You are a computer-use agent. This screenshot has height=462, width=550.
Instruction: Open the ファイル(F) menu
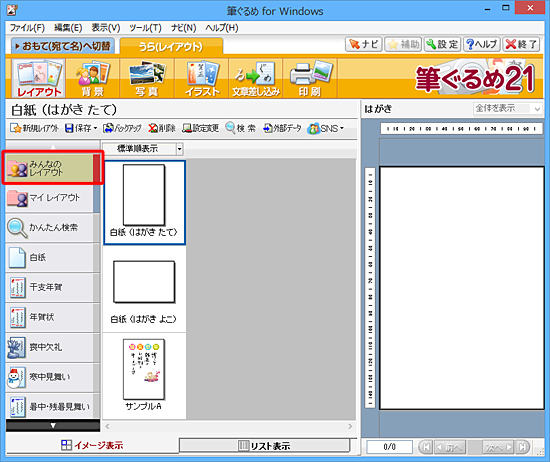(x=27, y=28)
